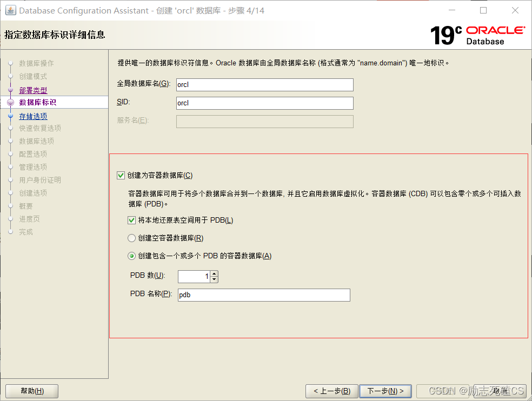The width and height of the screenshot is (532, 401).
Task: Click the disabled 服务名 field
Action: [264, 122]
